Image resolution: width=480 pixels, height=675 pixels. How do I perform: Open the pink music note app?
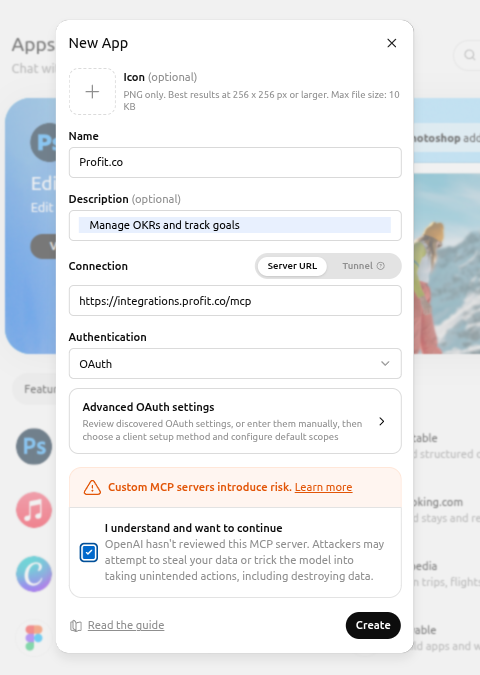(x=34, y=510)
